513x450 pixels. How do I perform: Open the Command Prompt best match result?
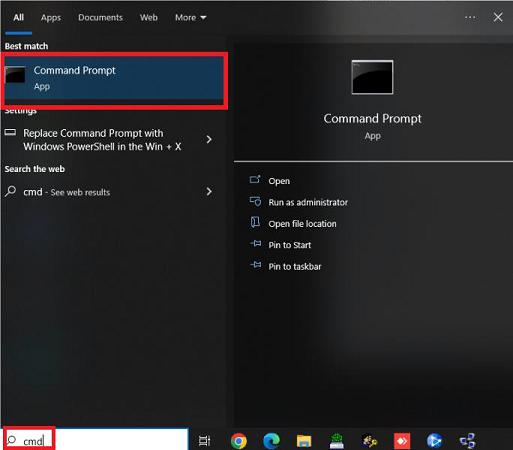(114, 78)
